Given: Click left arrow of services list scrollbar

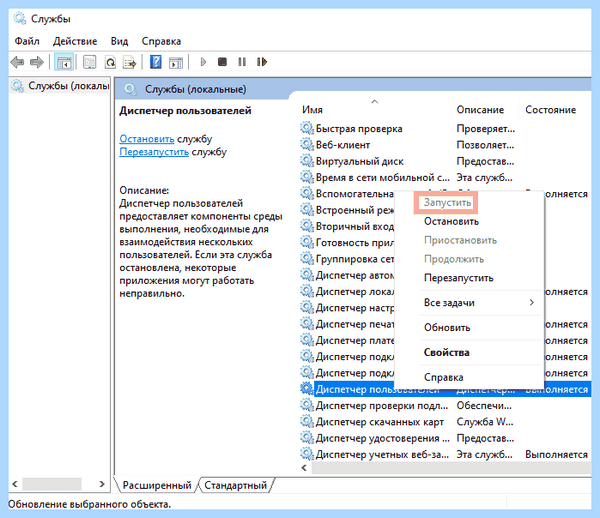Looking at the screenshot, I should click(x=305, y=468).
